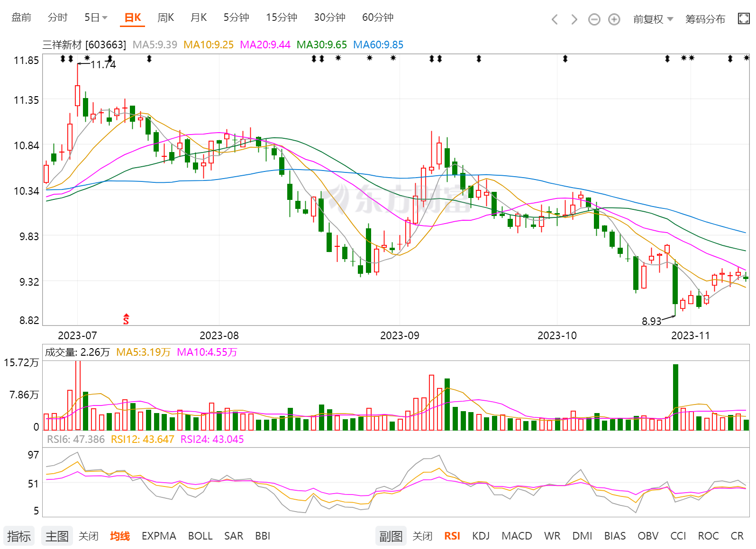
Task: Select the 月K tab
Action: (199, 18)
